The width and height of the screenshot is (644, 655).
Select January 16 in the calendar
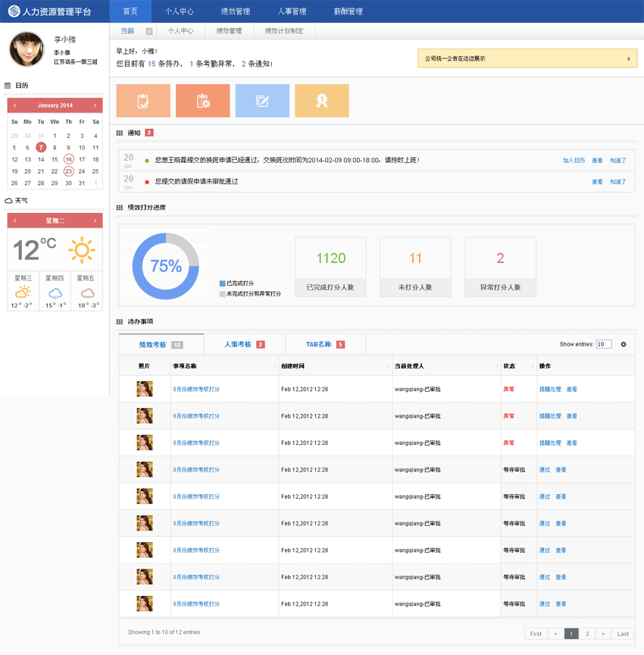(68, 159)
